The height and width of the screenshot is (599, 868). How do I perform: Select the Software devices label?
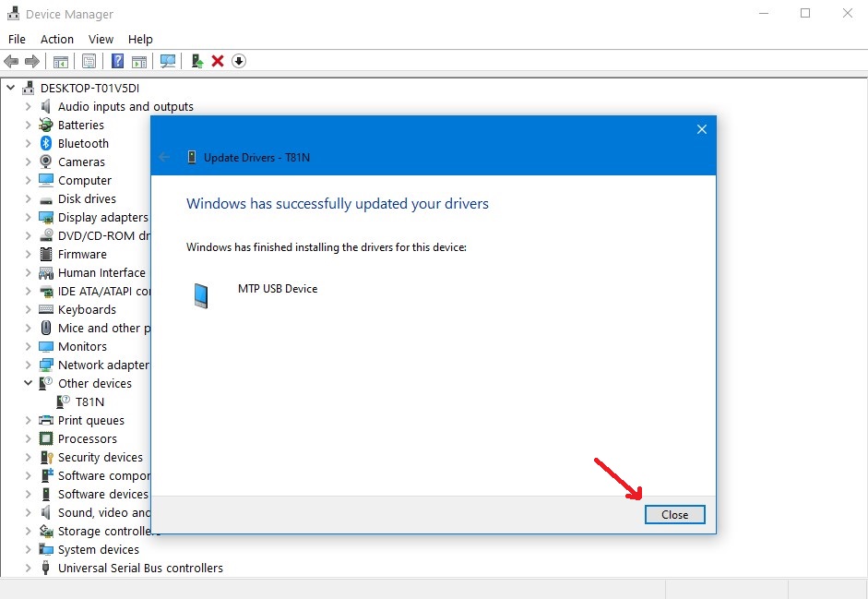103,494
